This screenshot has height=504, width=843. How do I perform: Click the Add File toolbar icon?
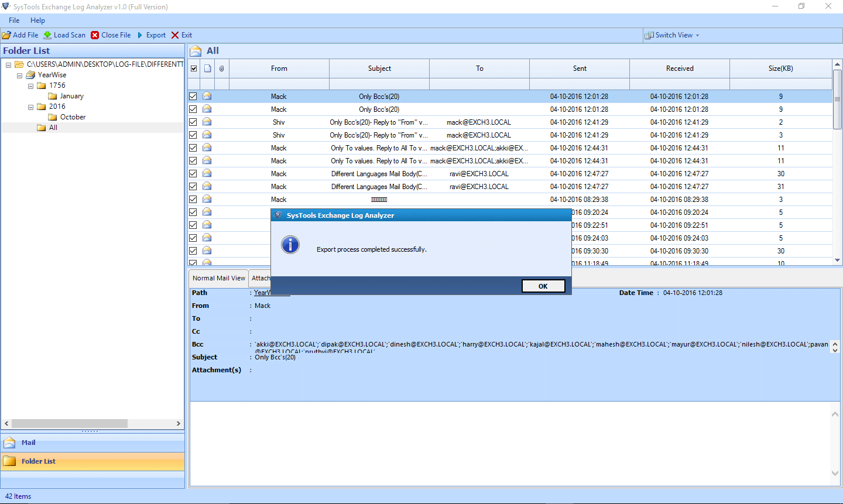coord(6,35)
